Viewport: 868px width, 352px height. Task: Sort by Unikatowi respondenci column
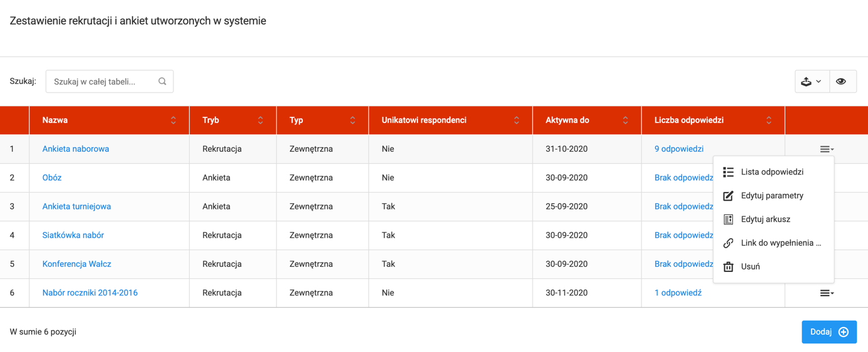(x=516, y=121)
